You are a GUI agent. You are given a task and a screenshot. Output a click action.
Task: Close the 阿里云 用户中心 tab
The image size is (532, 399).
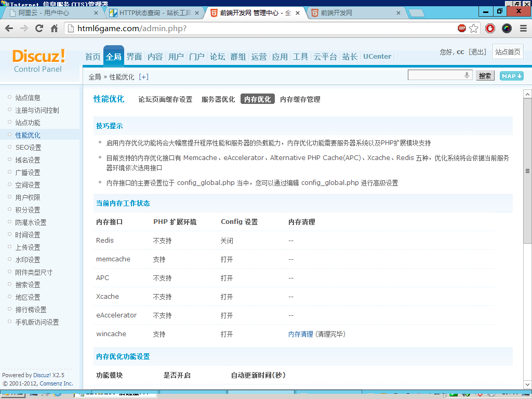96,13
